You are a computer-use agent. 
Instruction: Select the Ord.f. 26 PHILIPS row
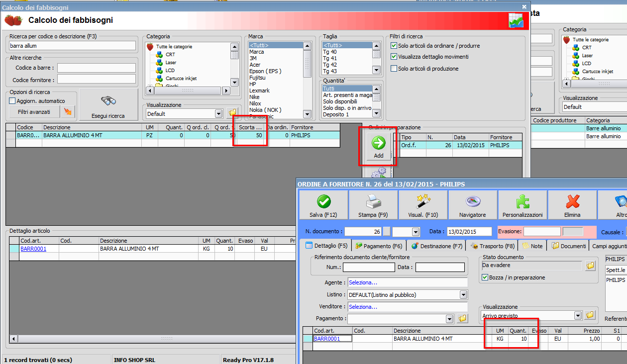pos(461,145)
